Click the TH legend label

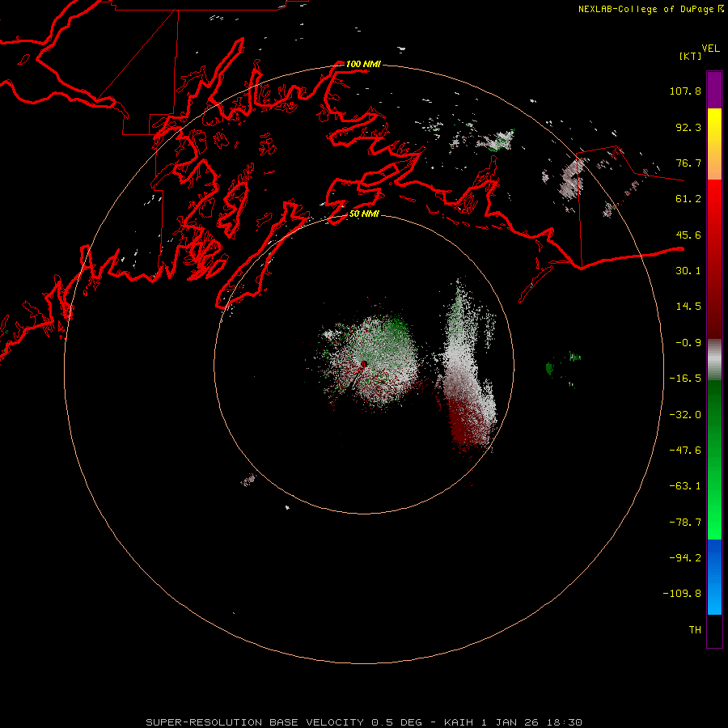point(695,630)
